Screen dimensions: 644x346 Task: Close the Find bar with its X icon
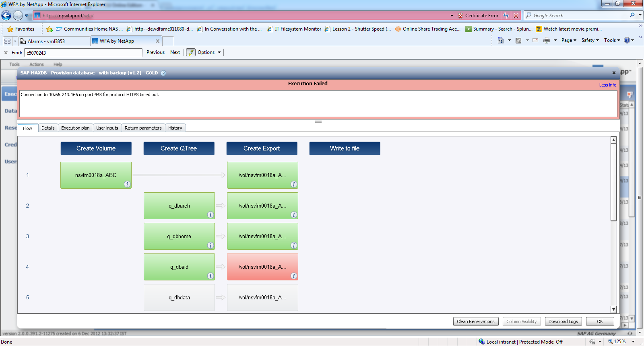pos(6,53)
